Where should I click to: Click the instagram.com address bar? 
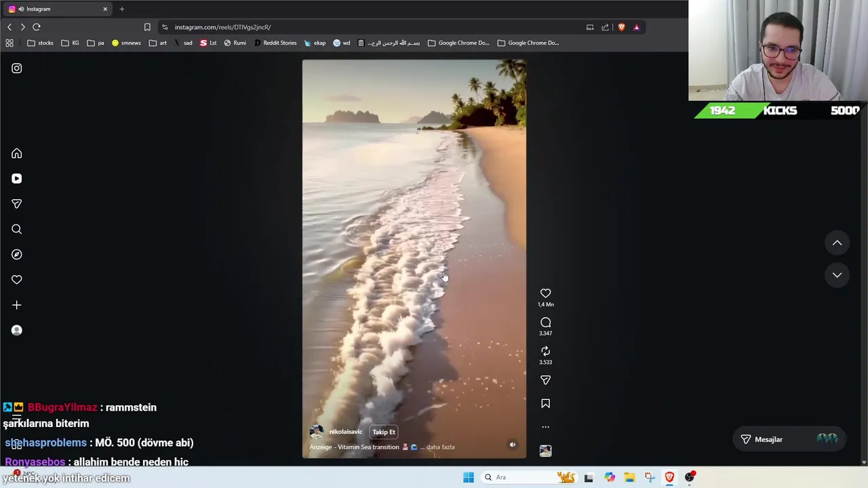click(373, 27)
